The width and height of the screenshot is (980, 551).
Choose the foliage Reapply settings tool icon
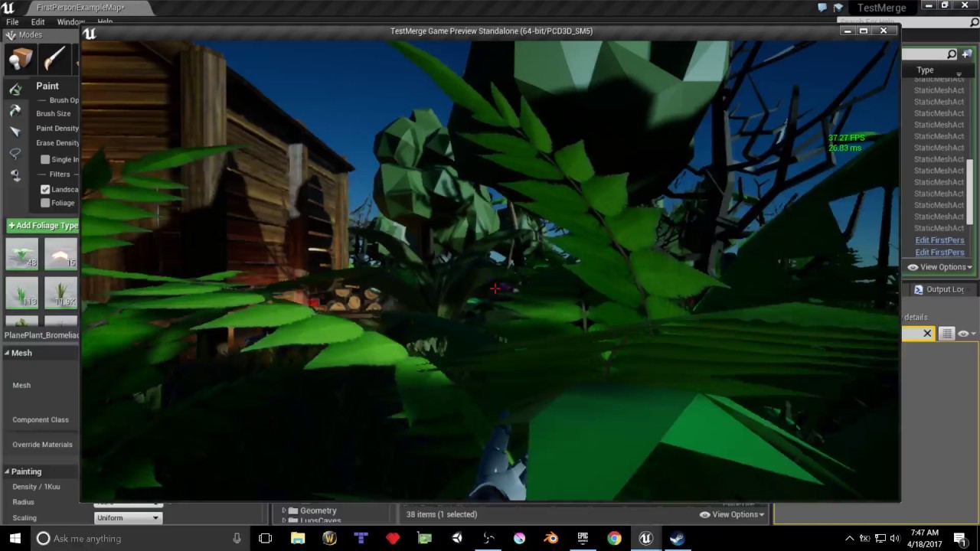tap(15, 111)
